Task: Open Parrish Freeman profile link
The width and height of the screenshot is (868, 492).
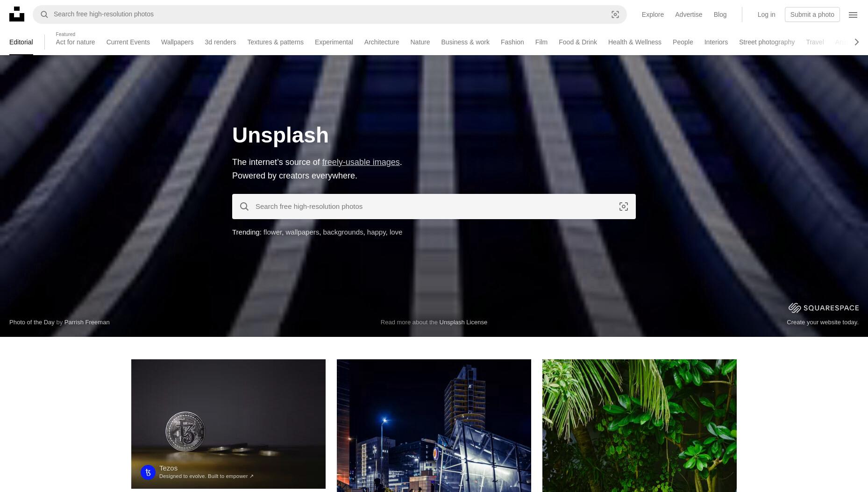Action: (87, 322)
